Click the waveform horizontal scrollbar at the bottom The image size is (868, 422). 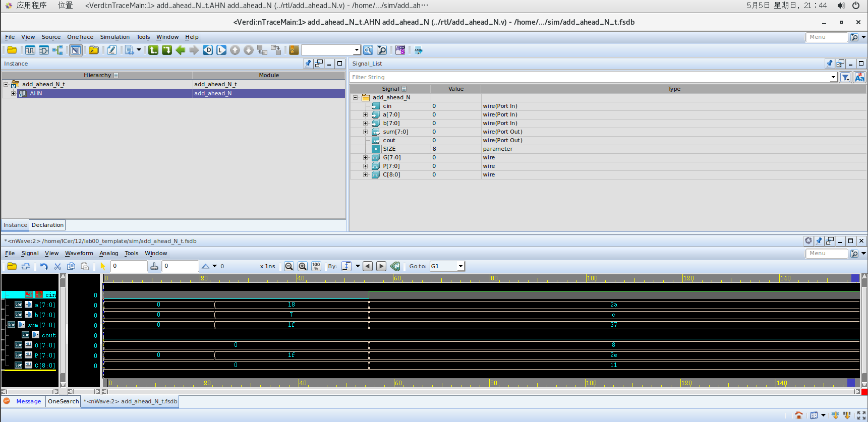tap(481, 391)
